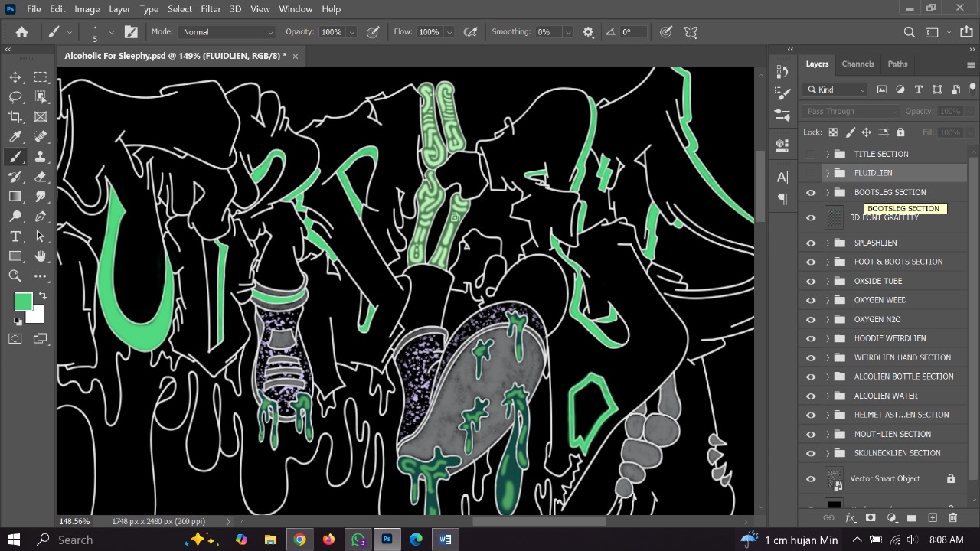
Task: Expand the BOOTSLEG SECTION group
Action: pyautogui.click(x=827, y=192)
